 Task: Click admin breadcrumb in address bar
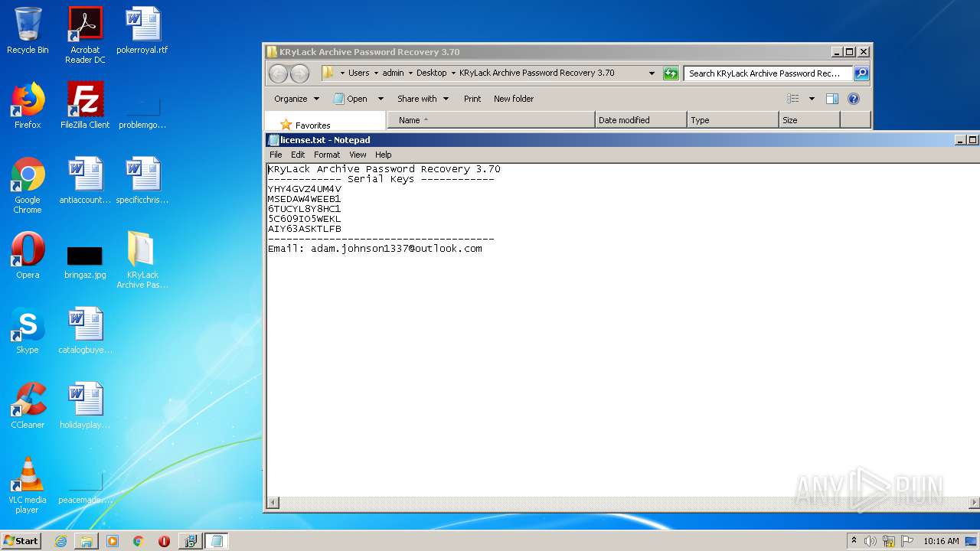[393, 73]
